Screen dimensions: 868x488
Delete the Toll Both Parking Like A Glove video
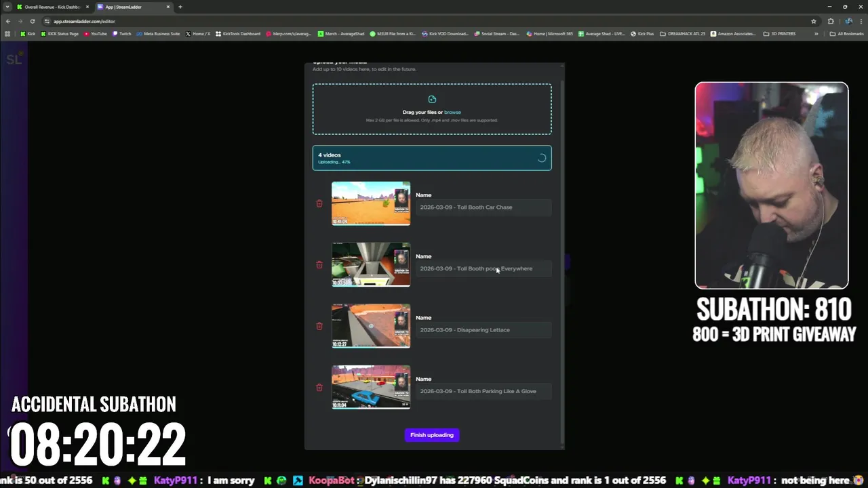pyautogui.click(x=319, y=388)
